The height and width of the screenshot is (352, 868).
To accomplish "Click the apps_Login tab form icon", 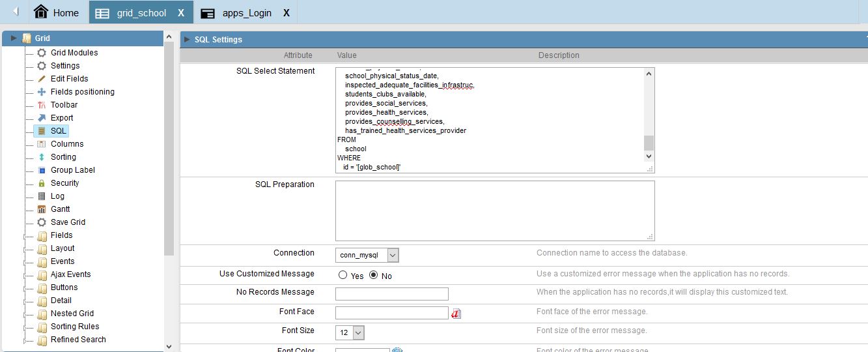I will pyautogui.click(x=208, y=13).
